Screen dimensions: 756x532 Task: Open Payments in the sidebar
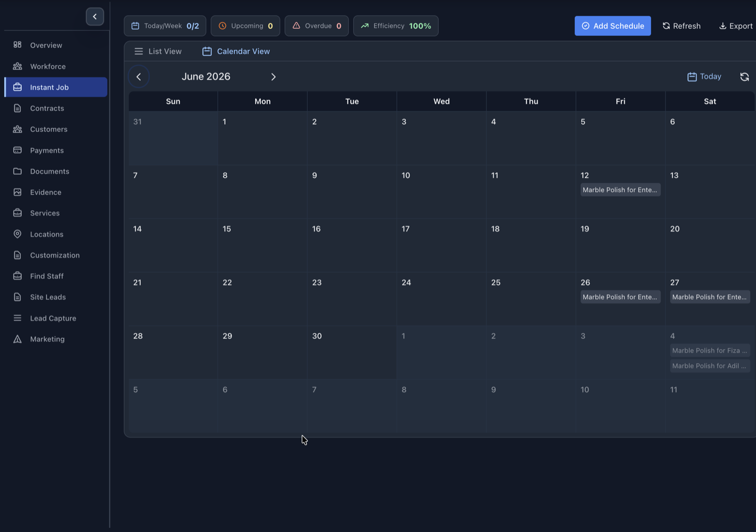pos(56,150)
